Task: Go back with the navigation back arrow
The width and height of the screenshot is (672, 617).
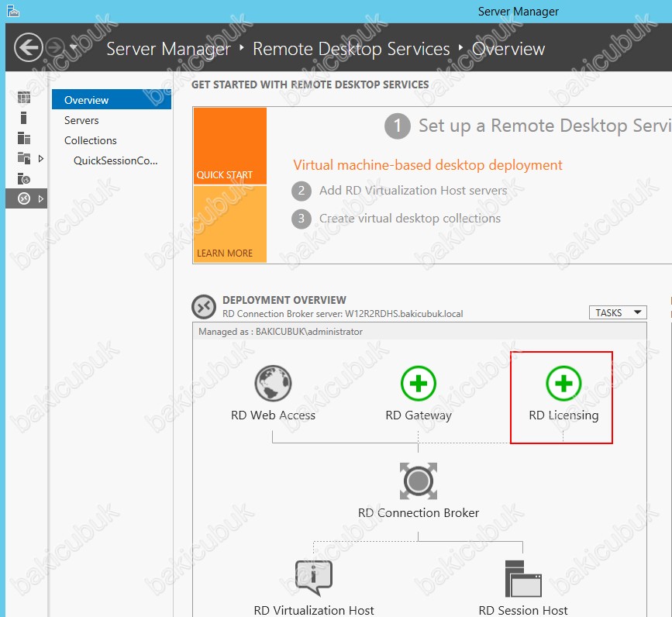Action: pyautogui.click(x=28, y=47)
